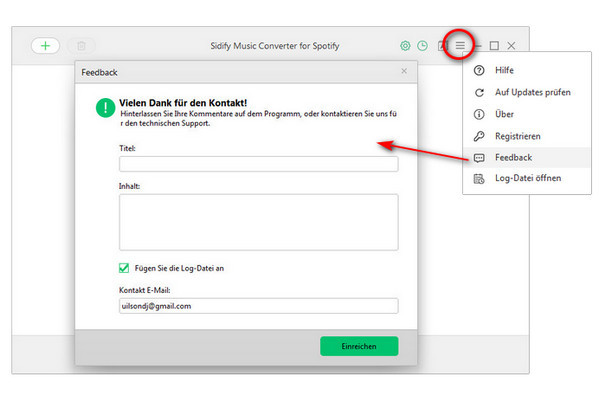Maximize the Sidify window
The height and width of the screenshot is (402, 599).
click(494, 46)
